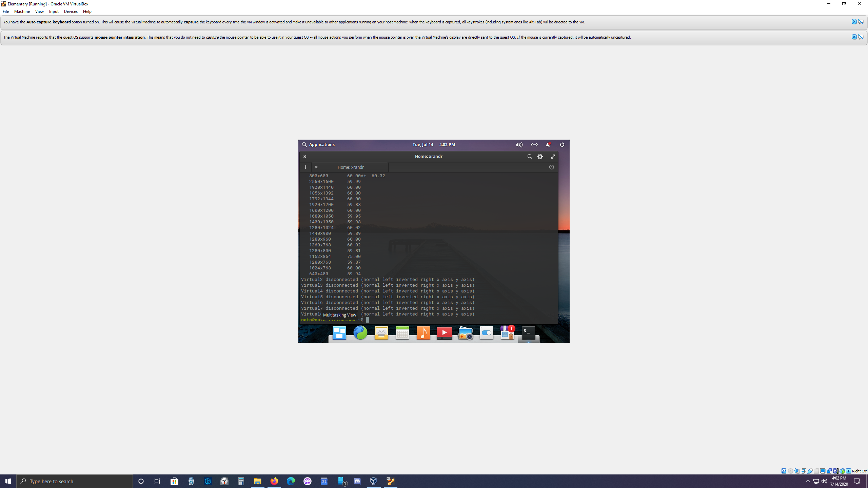
Task: Click the USB devices status icon
Action: pos(810,471)
